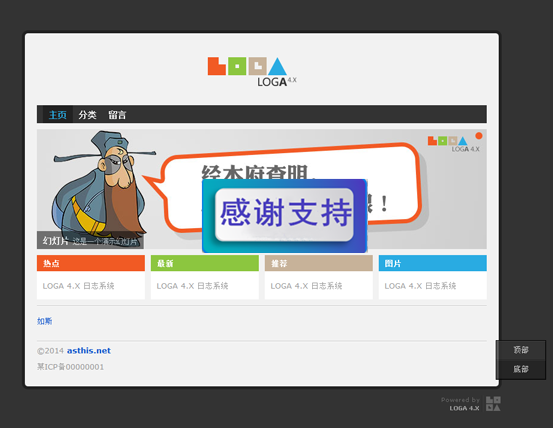Image resolution: width=553 pixels, height=428 pixels.
Task: Open the asthis.net footer link
Action: click(x=89, y=351)
